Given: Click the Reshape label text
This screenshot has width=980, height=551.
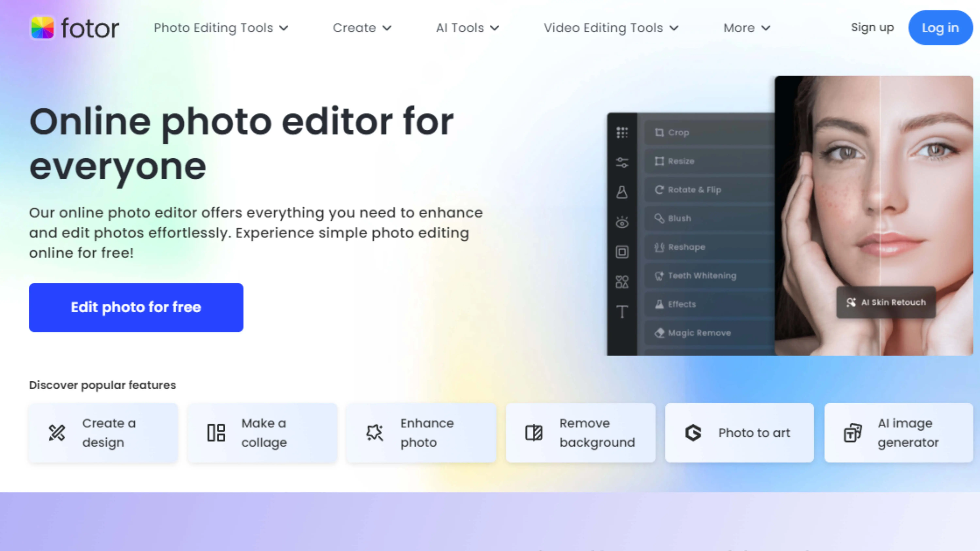Looking at the screenshot, I should pos(687,247).
